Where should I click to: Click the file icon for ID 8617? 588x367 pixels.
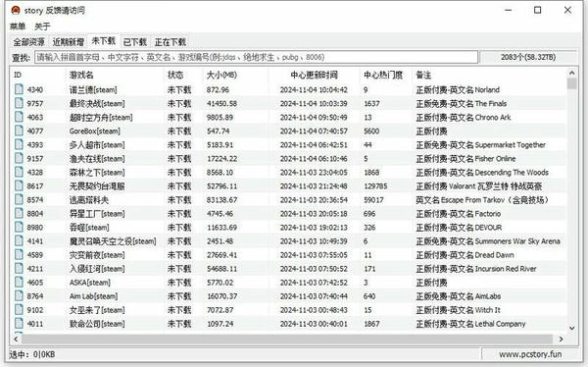click(19, 185)
